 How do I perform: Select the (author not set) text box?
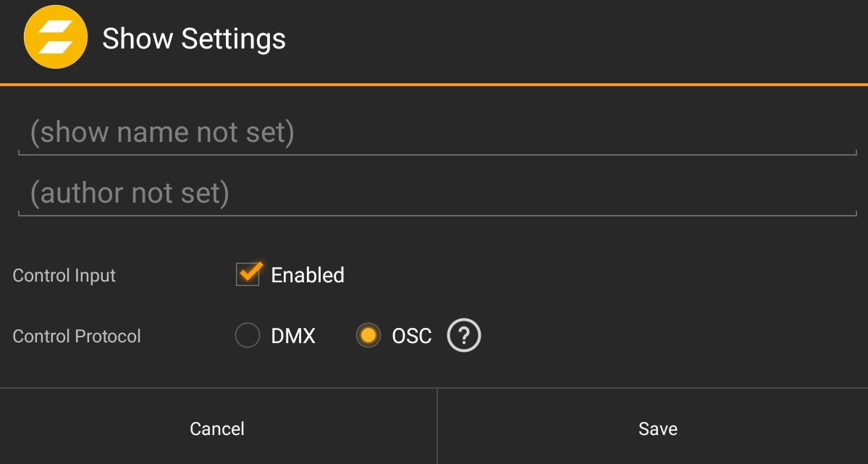[x=434, y=193]
